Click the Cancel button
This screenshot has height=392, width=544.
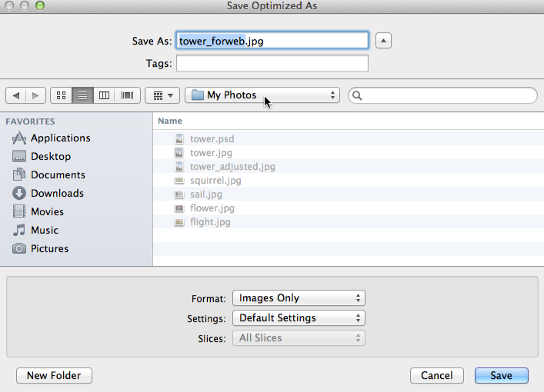pos(437,376)
